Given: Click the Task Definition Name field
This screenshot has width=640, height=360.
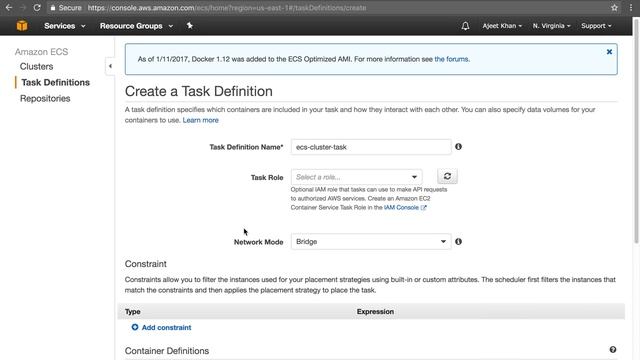Looking at the screenshot, I should point(371,147).
